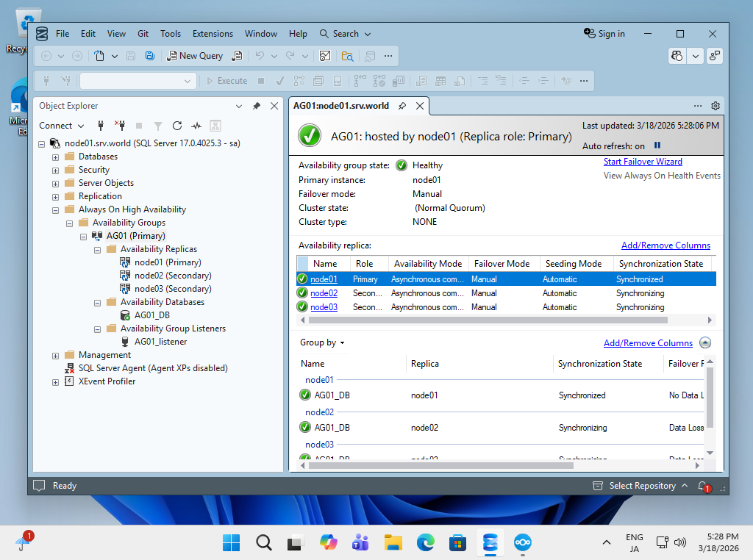Image resolution: width=753 pixels, height=560 pixels.
Task: Click the Start Failover Wizard link
Action: coord(643,162)
